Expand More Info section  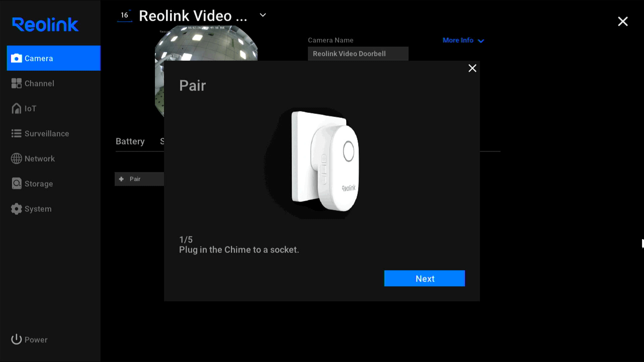pyautogui.click(x=464, y=40)
